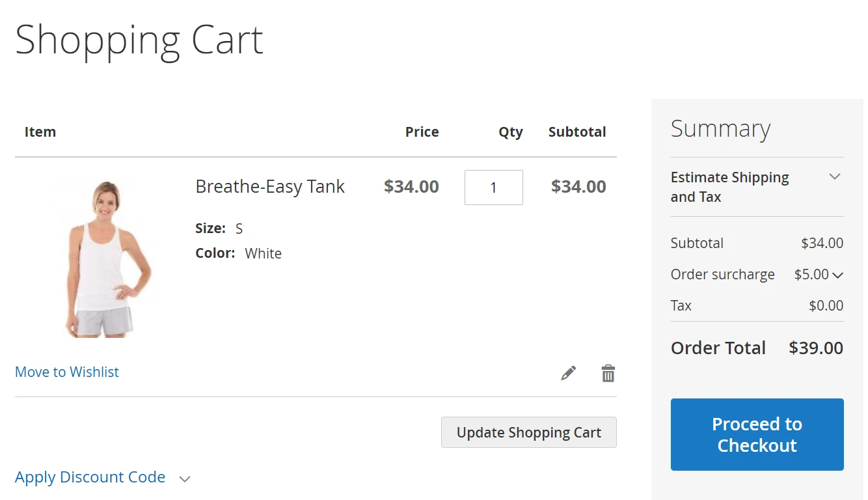
Task: Open the Apply Discount Code link
Action: coord(90,477)
